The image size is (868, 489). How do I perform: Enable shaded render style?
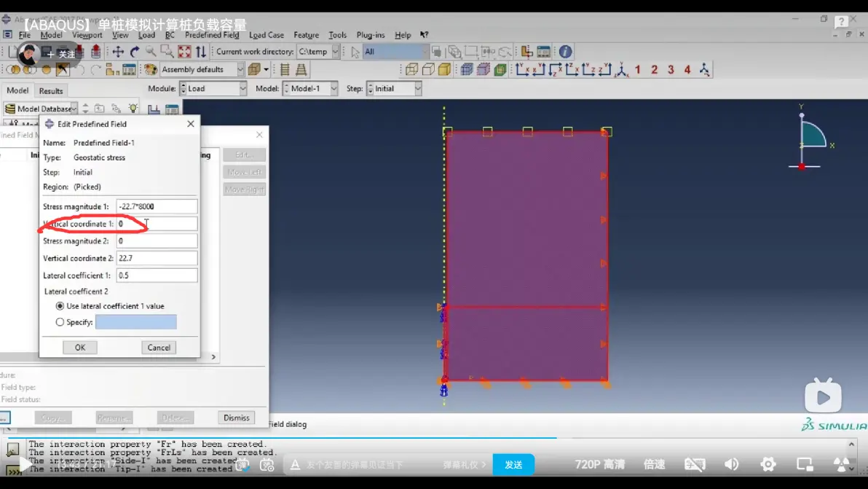tap(444, 69)
